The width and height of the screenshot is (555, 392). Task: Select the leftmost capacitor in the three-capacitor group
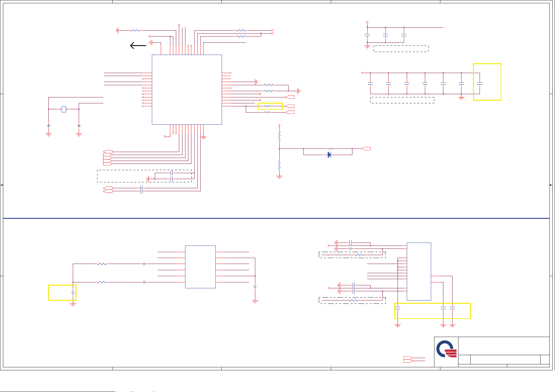[367, 35]
